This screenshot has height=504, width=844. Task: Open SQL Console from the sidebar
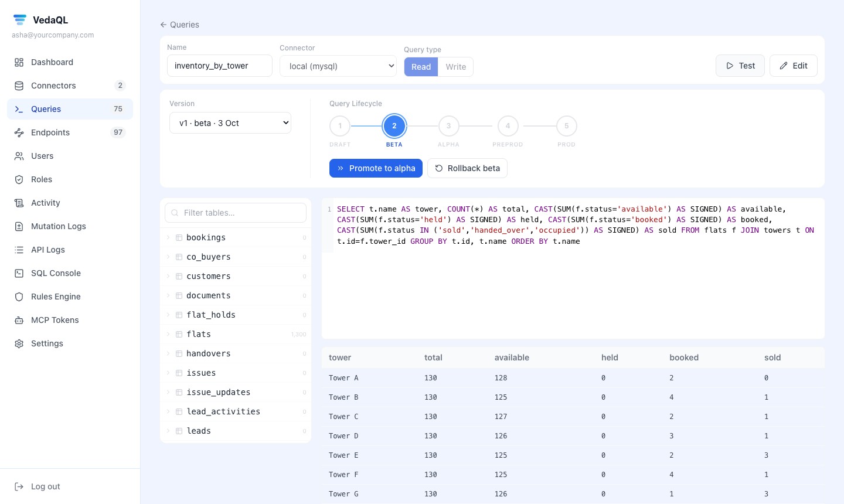point(70,273)
